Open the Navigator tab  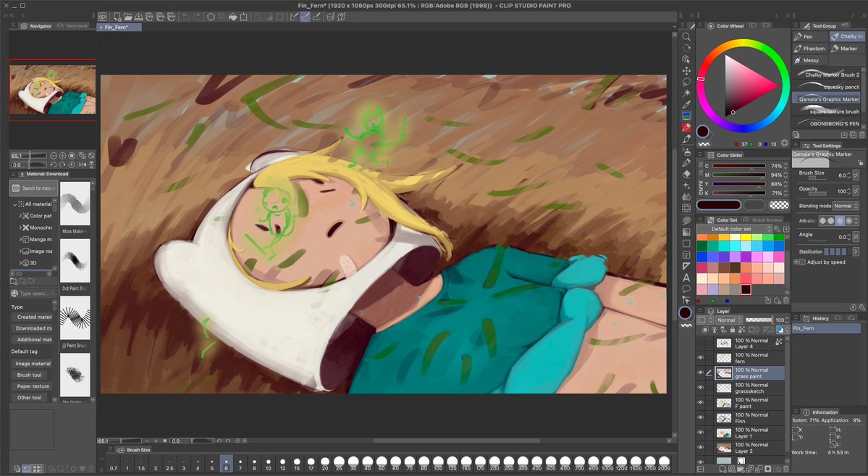pyautogui.click(x=37, y=26)
